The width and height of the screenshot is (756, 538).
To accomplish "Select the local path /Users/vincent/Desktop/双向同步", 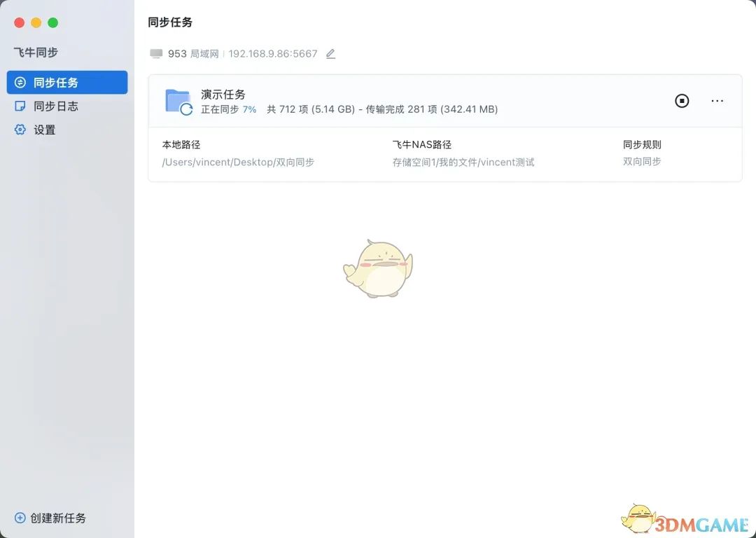I will click(238, 162).
